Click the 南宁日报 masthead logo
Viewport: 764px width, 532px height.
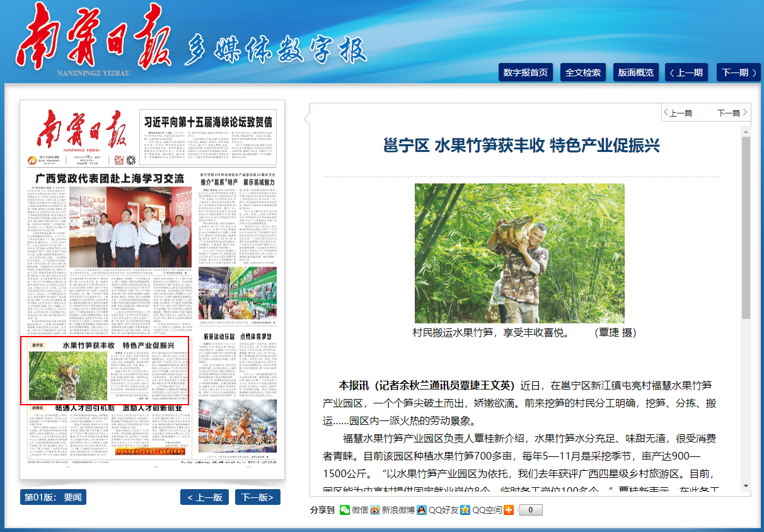point(95,41)
